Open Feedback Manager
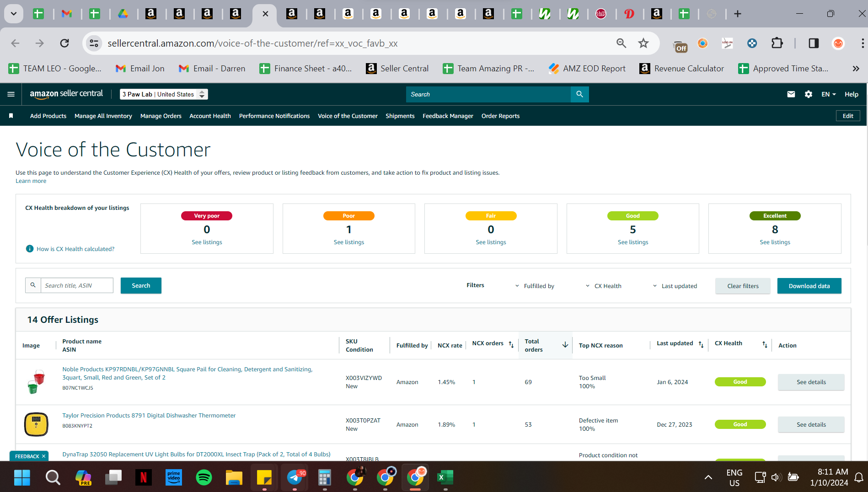Screen dimensions: 868x492 448,116
